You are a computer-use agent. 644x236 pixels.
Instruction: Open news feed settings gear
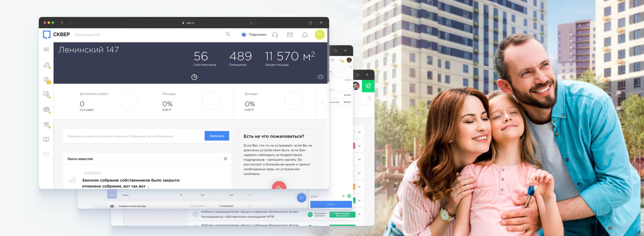[225, 159]
